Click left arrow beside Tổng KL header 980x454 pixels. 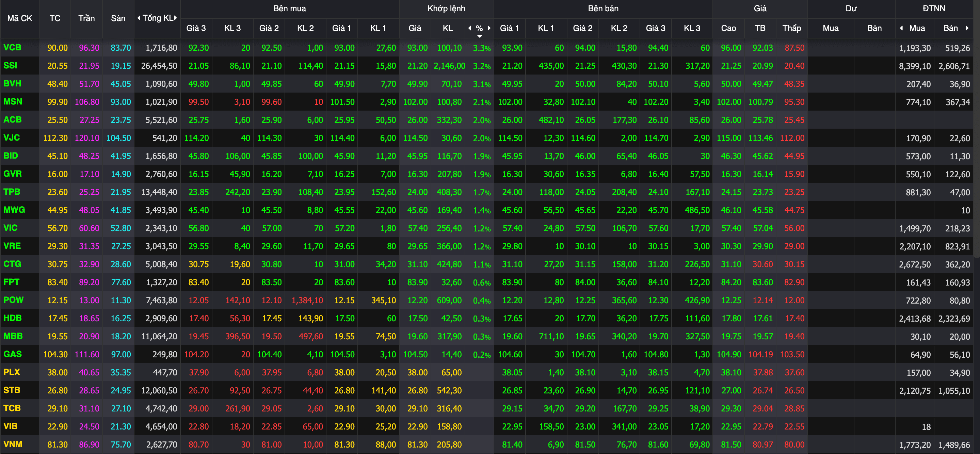coord(139,18)
